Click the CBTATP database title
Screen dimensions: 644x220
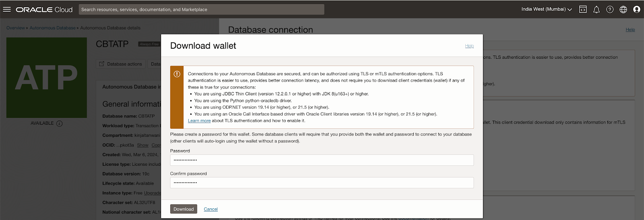(112, 44)
